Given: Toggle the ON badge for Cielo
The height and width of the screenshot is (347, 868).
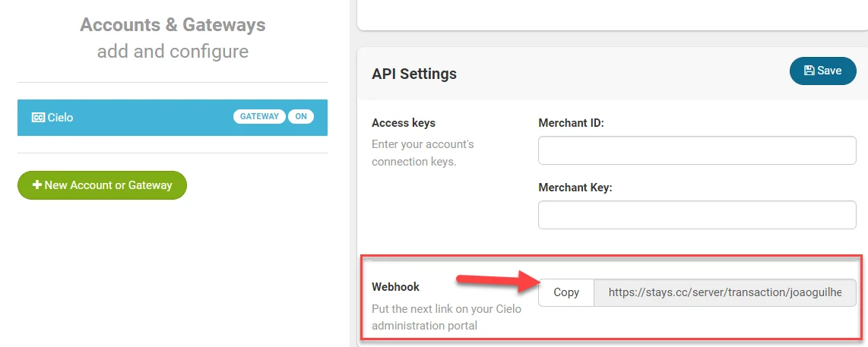Looking at the screenshot, I should coord(301,117).
